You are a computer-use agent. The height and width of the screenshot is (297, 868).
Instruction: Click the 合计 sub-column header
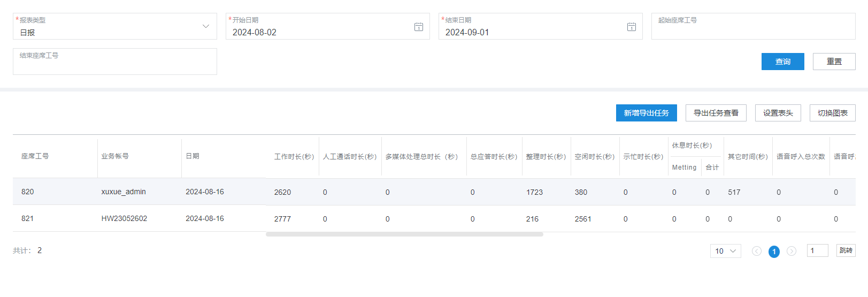tap(712, 167)
